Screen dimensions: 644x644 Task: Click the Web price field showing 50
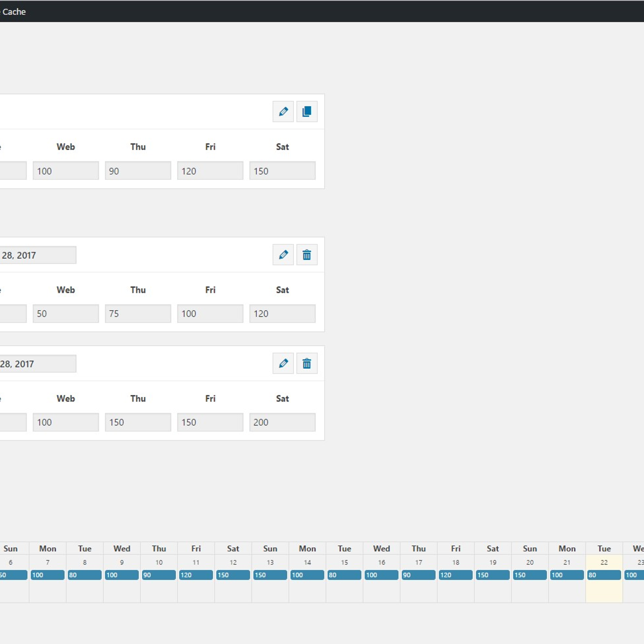pyautogui.click(x=66, y=314)
